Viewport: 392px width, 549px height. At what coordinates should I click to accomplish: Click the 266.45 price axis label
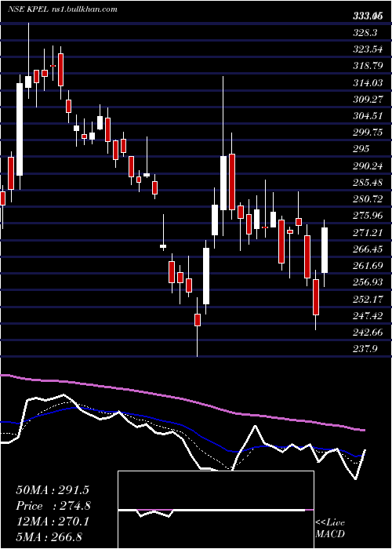368,249
